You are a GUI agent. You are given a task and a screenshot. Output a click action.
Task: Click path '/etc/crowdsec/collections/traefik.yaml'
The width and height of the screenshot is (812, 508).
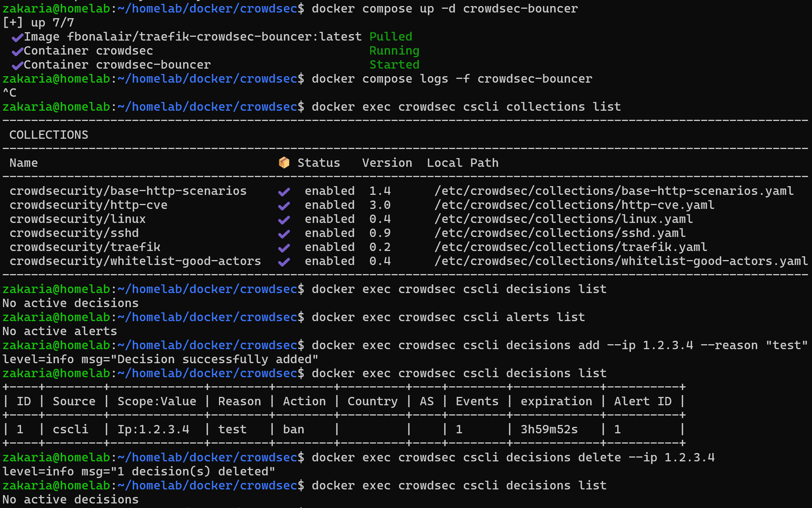click(x=571, y=247)
